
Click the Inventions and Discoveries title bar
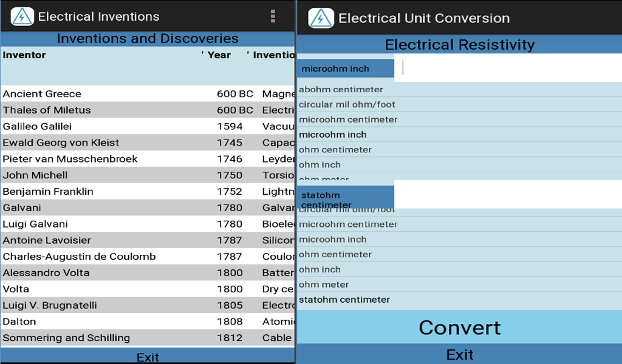148,38
